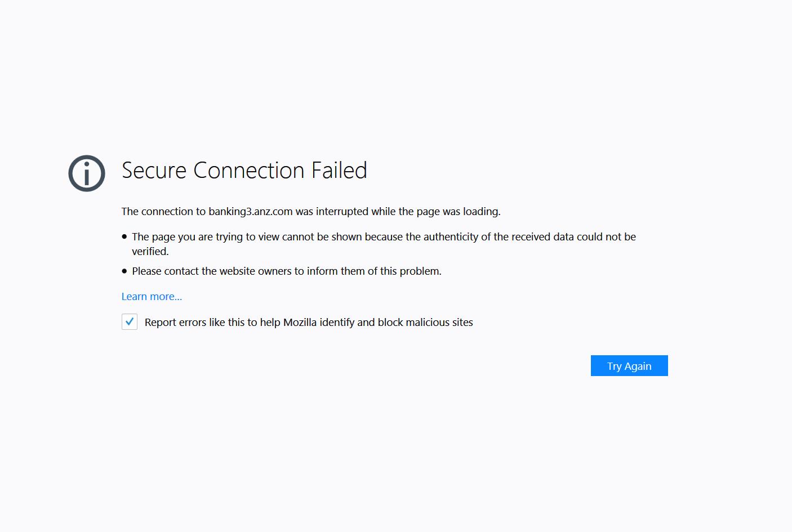The width and height of the screenshot is (792, 532).
Task: Click the Report errors to Mozilla label
Action: pyautogui.click(x=308, y=323)
